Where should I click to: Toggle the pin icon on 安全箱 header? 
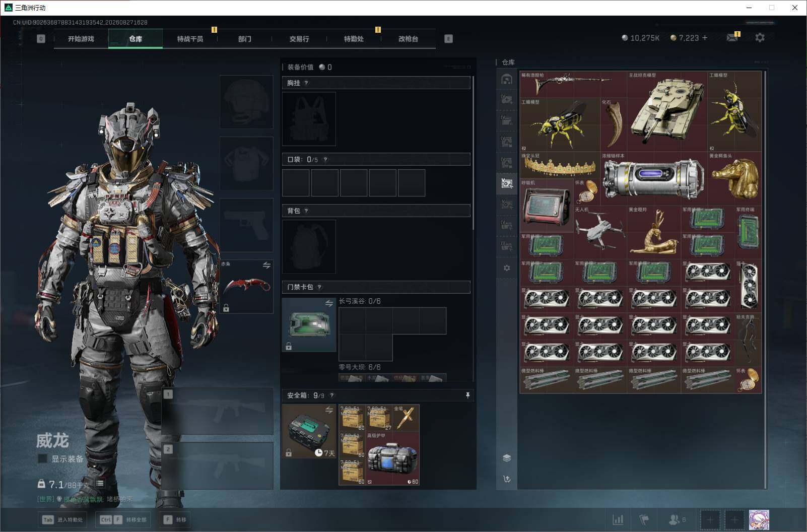coord(467,395)
